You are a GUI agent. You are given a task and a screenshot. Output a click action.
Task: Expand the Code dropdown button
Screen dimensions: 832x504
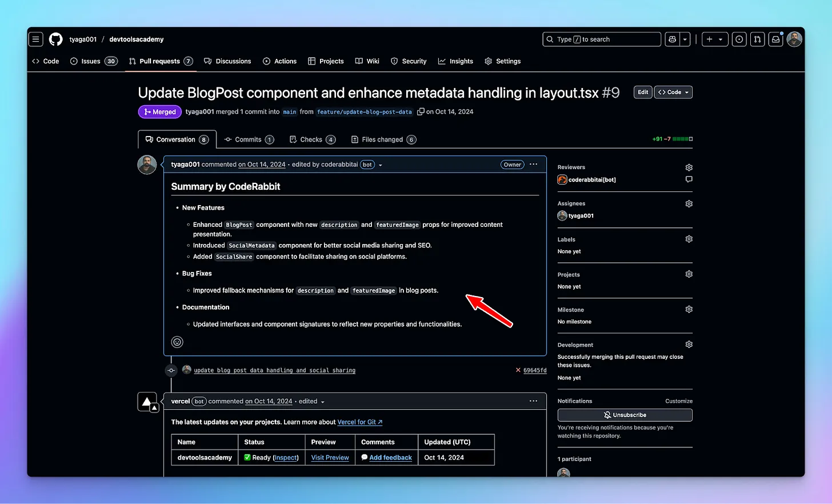click(x=673, y=93)
